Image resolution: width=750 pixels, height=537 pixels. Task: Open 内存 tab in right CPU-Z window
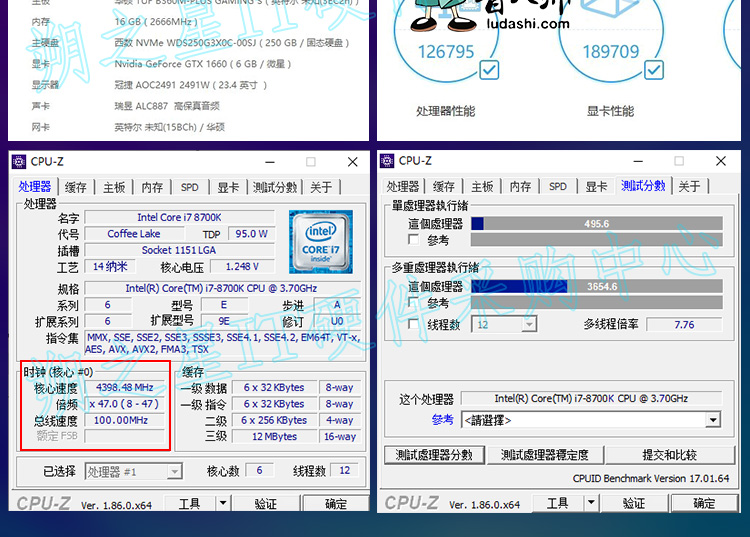pos(520,186)
